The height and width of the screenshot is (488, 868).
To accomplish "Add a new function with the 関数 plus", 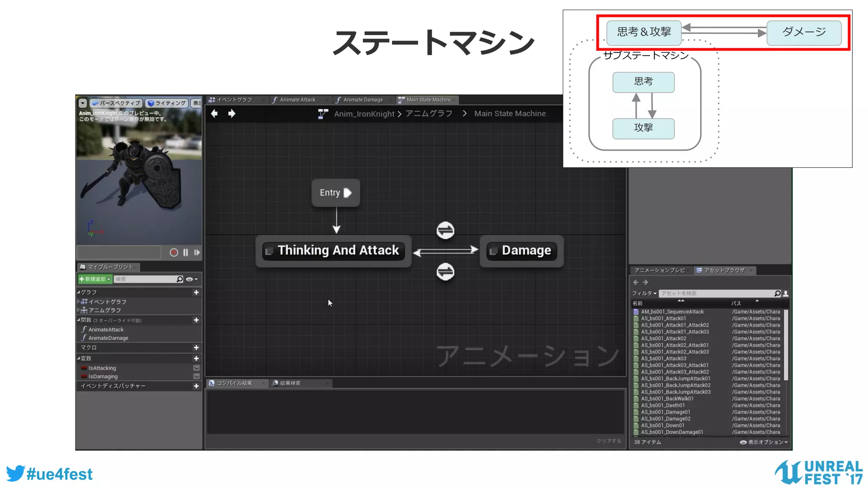I will tap(196, 320).
